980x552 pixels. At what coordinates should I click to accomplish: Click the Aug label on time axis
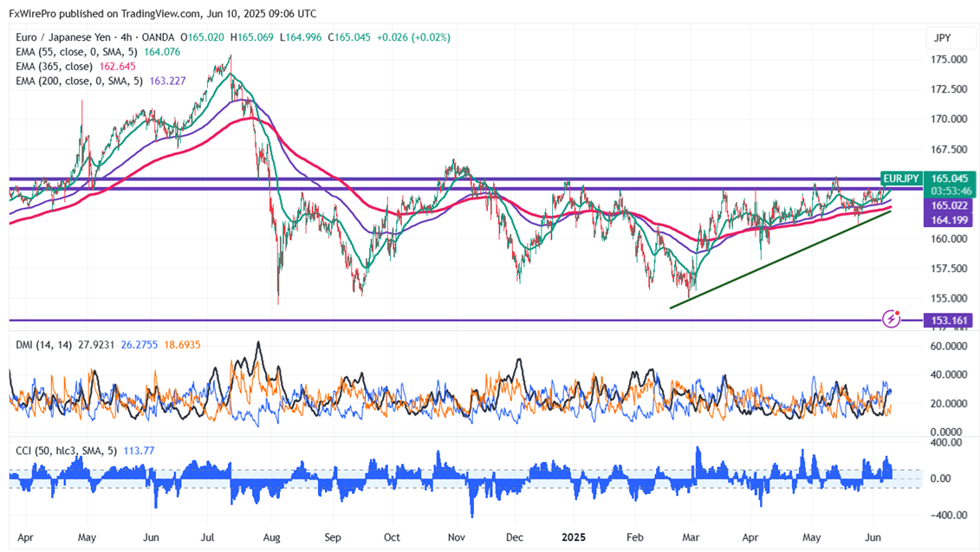click(272, 537)
